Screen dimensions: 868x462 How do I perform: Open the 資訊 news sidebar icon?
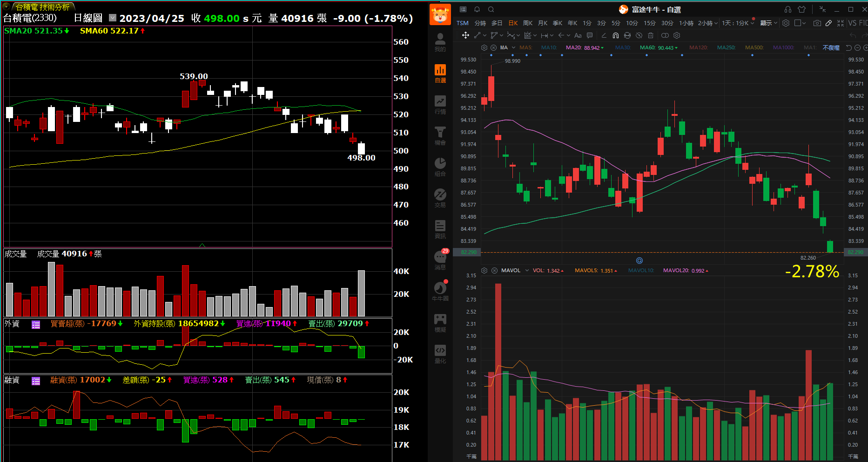pyautogui.click(x=440, y=229)
